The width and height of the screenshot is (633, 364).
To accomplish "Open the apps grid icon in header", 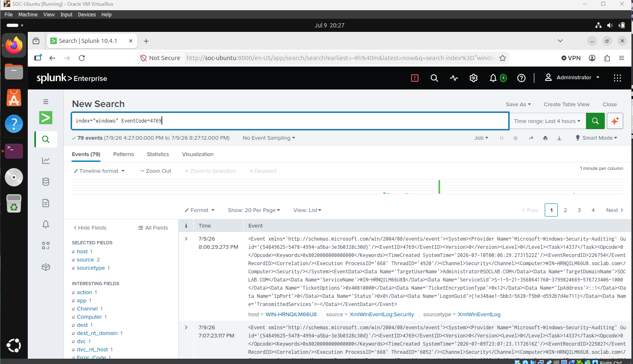I will coord(617,78).
